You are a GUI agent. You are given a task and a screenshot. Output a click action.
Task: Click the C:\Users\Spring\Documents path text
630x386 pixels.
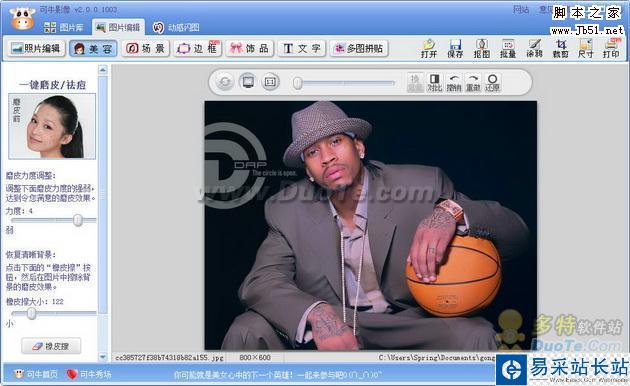pyautogui.click(x=437, y=357)
